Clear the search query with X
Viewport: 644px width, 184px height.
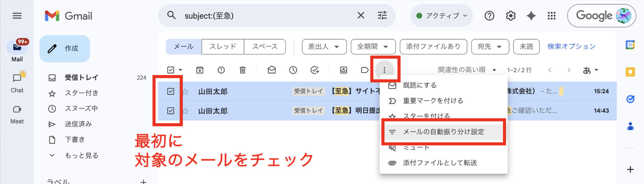pyautogui.click(x=361, y=15)
